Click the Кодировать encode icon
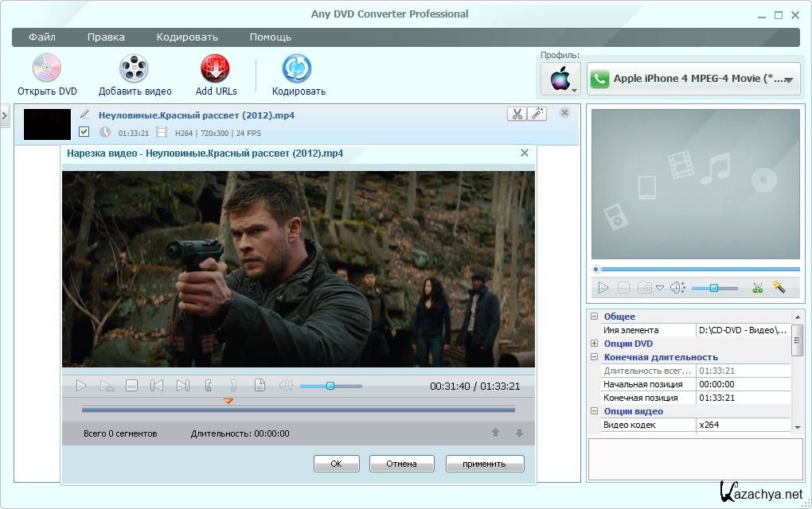Screen dimensions: 812x509 (x=298, y=68)
